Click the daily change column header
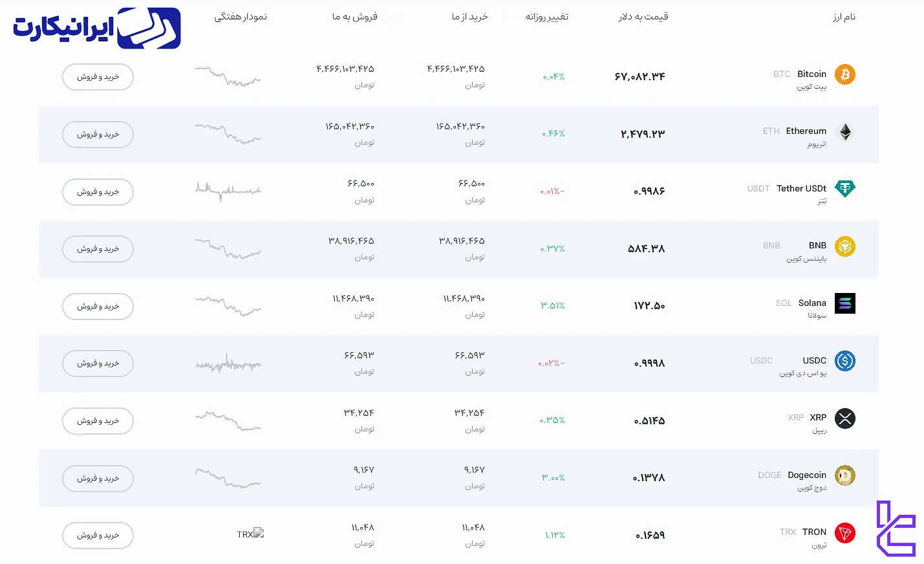Image resolution: width=924 pixels, height=564 pixels. tap(546, 17)
